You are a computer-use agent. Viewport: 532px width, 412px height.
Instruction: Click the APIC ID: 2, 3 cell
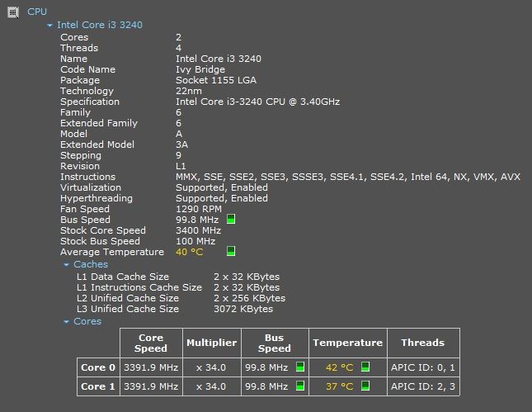(x=423, y=386)
